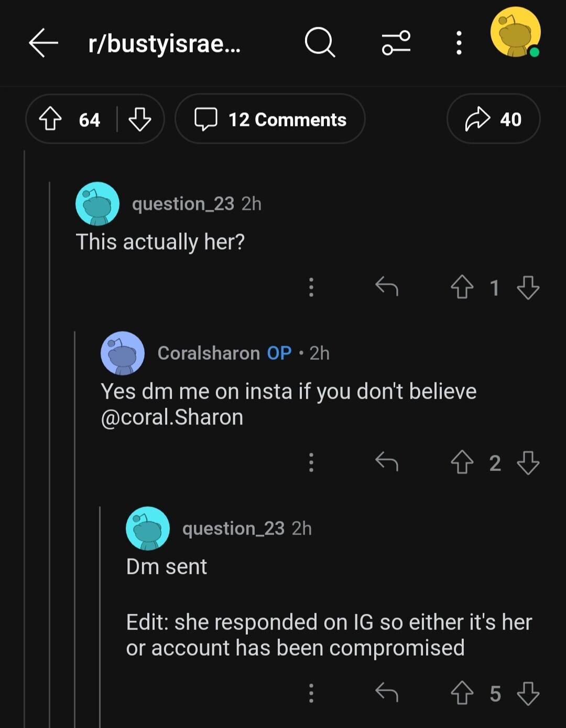
Task: Upvote the "This actually her?" comment
Action: [462, 287]
